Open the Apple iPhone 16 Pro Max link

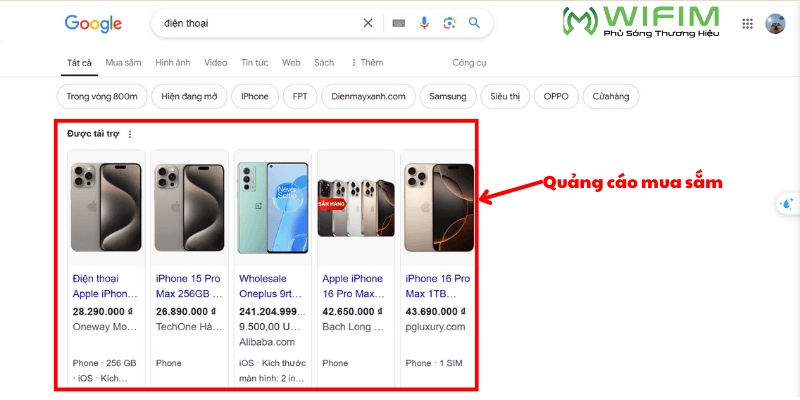(x=353, y=286)
